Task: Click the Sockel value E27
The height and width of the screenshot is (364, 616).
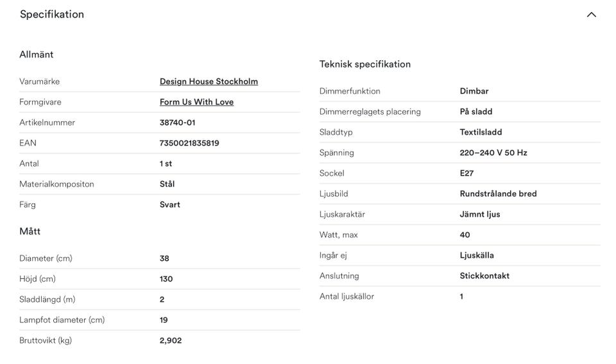Action: click(466, 174)
